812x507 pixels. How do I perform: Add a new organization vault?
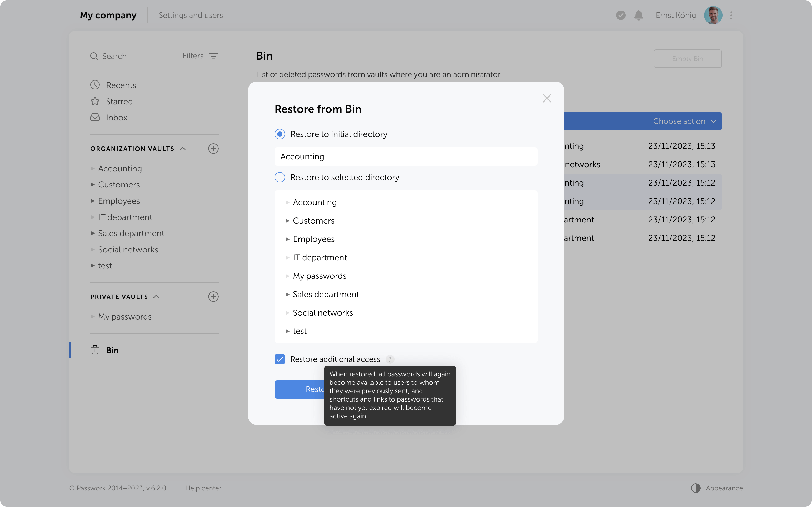tap(213, 149)
